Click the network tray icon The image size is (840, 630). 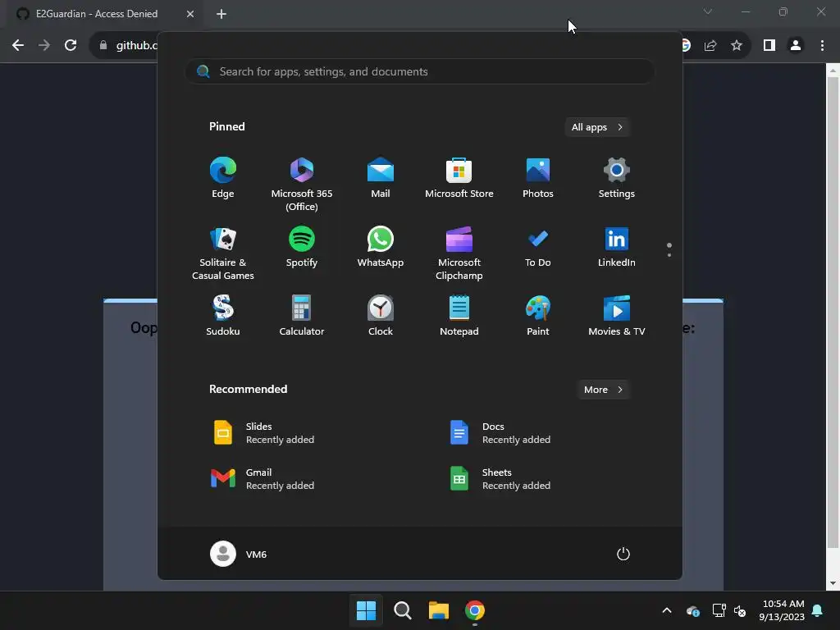pyautogui.click(x=719, y=610)
